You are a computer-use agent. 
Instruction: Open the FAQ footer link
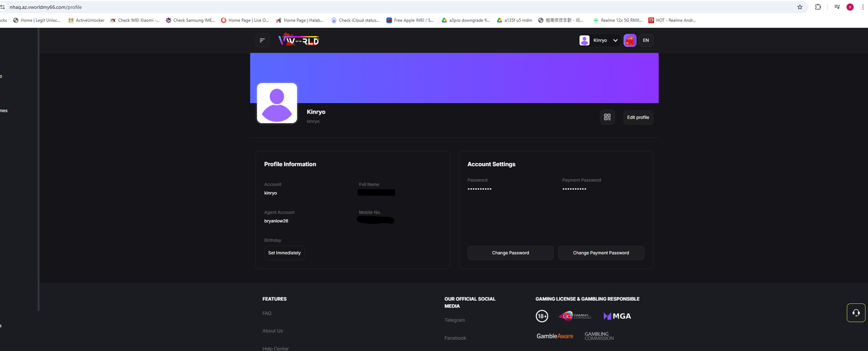coord(267,313)
